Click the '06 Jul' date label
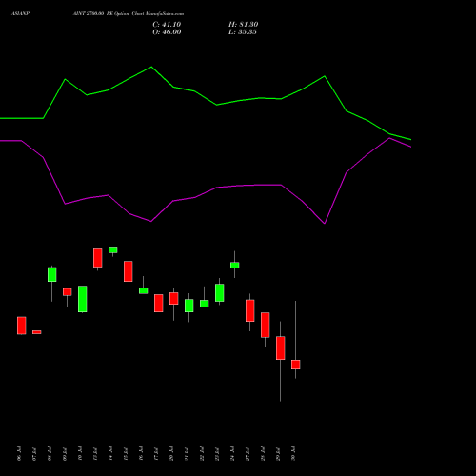 point(19,453)
